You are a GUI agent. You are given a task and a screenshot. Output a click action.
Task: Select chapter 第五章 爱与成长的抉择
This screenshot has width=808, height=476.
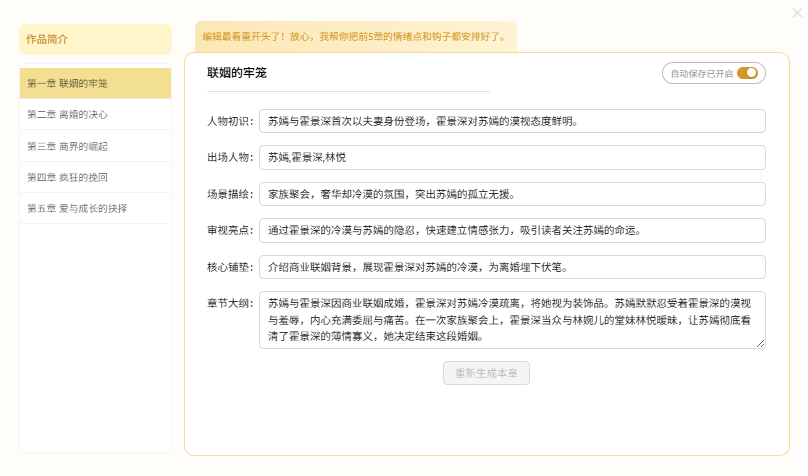(x=95, y=208)
